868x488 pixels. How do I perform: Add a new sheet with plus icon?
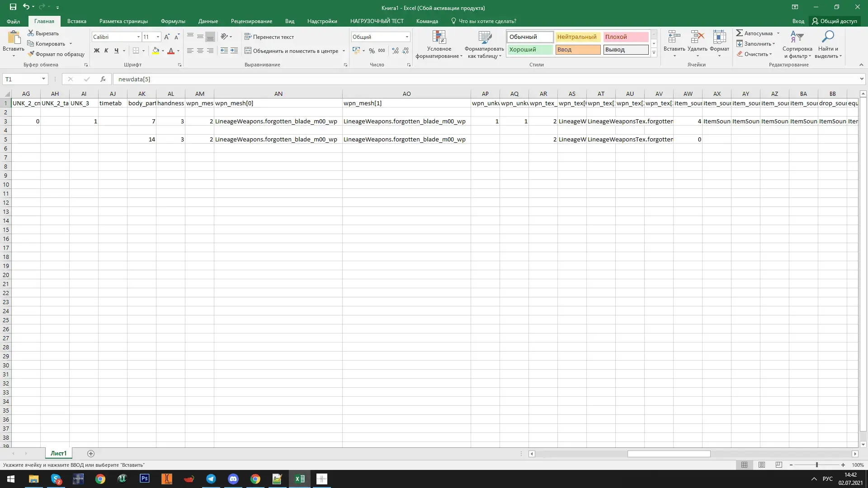[x=90, y=453]
